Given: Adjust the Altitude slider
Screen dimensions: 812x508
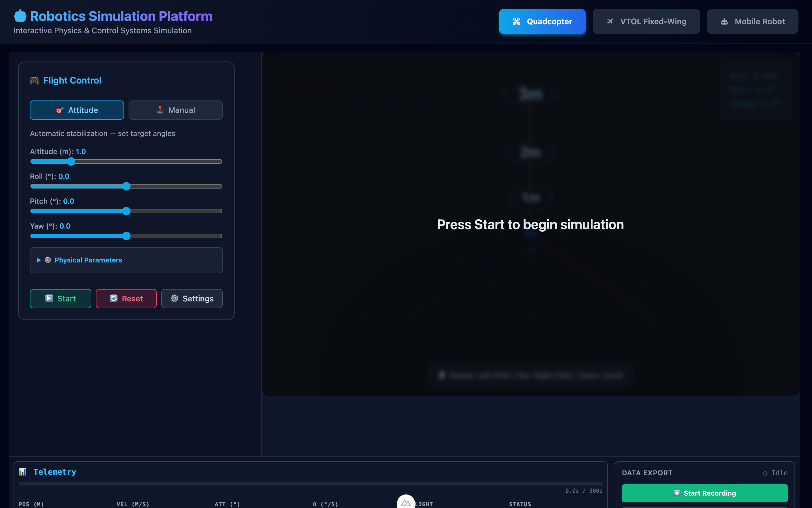Looking at the screenshot, I should 126,162.
